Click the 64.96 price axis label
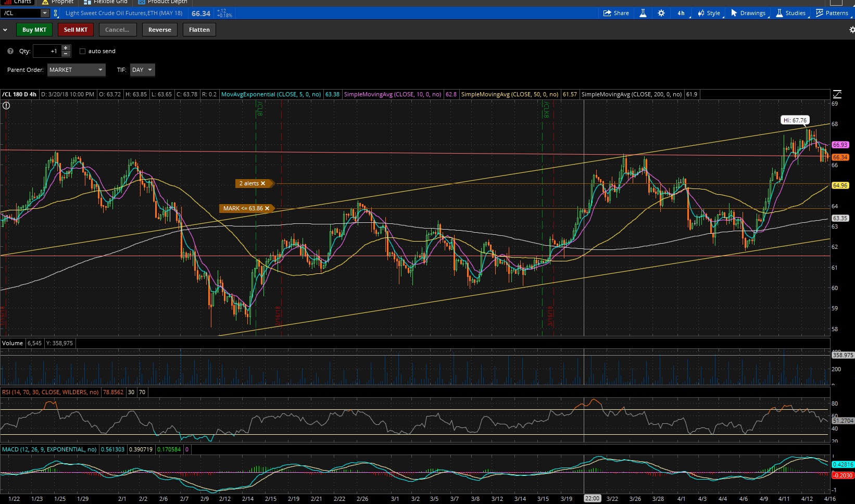This screenshot has height=504, width=855. (840, 185)
